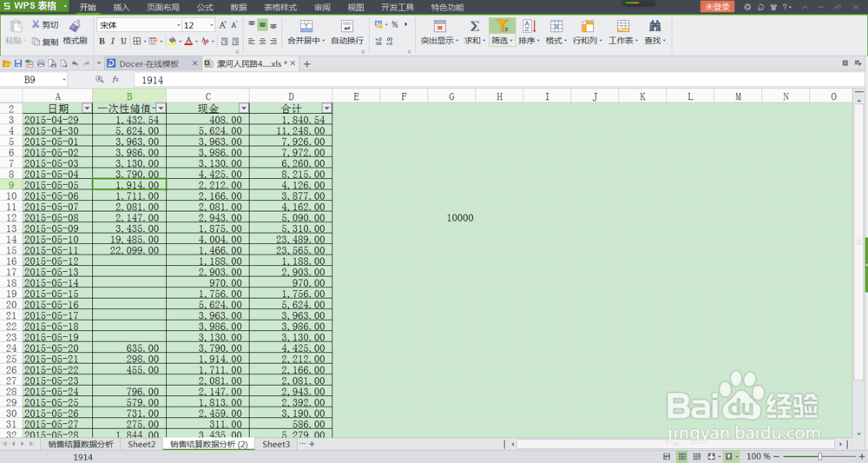Toggle Italic formatting

tap(112, 42)
